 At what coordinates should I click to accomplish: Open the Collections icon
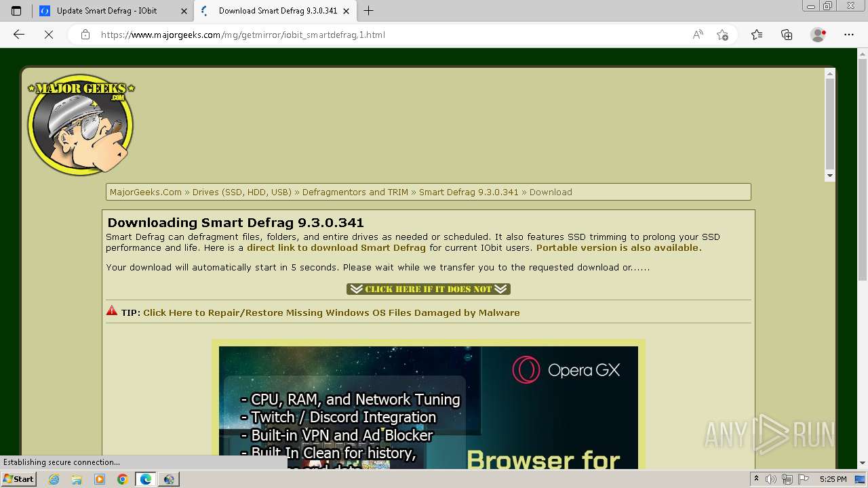787,35
